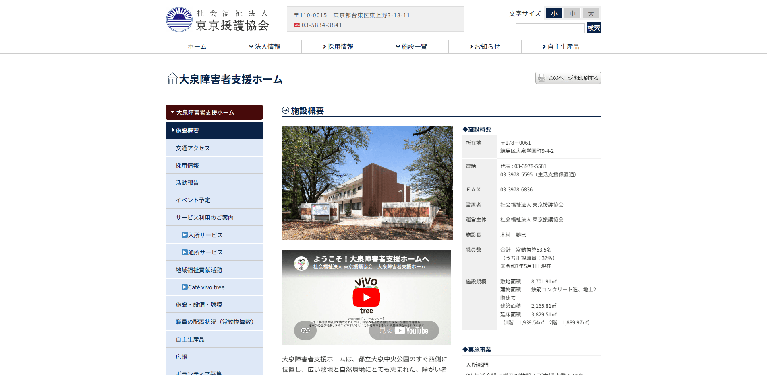The height and width of the screenshot is (375, 767).
Task: Open cafe vivo tree sub-item in sidebar
Action: tap(214, 287)
